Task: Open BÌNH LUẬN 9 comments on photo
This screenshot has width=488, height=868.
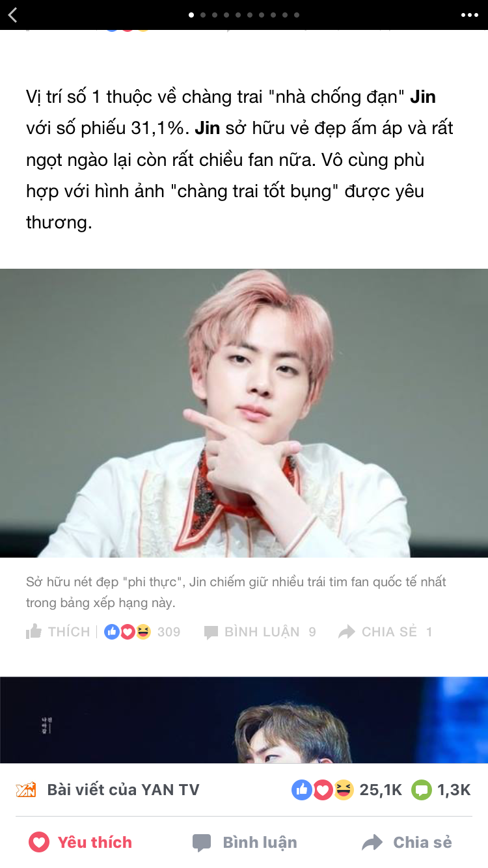Action: 260,632
